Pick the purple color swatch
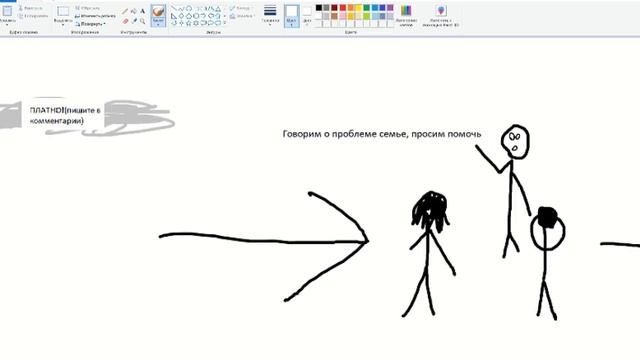Viewport: 640px width, 360px height. point(390,8)
